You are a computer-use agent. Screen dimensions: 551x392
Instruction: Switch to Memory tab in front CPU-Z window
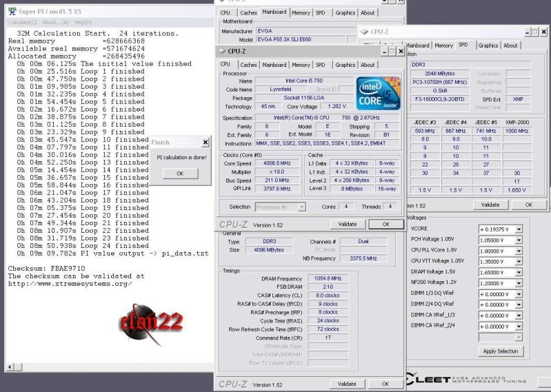pos(301,65)
